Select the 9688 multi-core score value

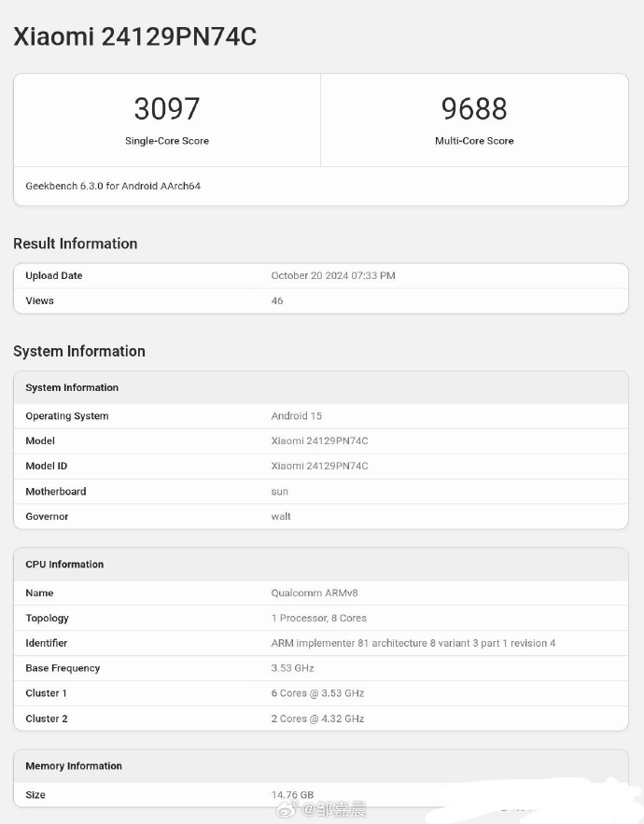(474, 109)
